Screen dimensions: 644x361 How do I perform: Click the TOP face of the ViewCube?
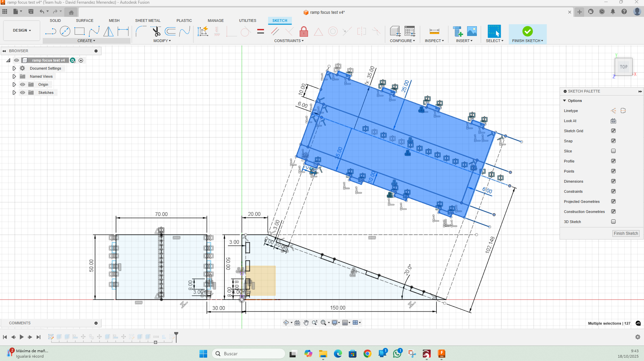coord(623,67)
